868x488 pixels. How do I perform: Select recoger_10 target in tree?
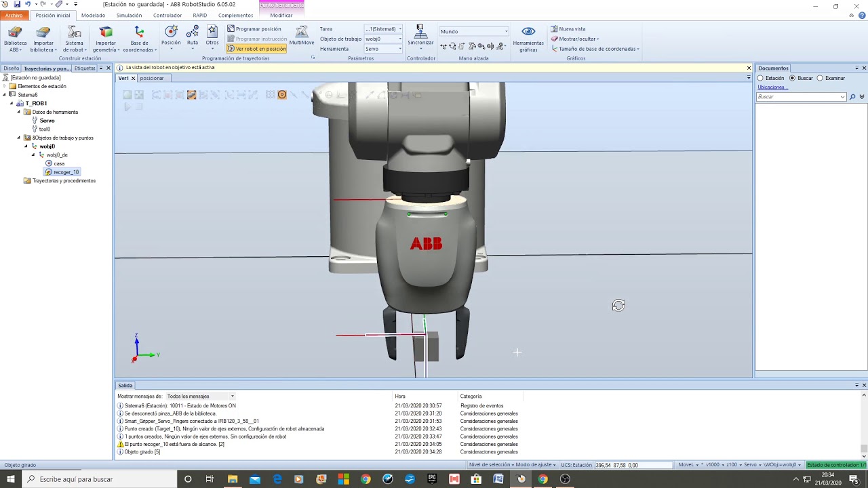coord(62,172)
